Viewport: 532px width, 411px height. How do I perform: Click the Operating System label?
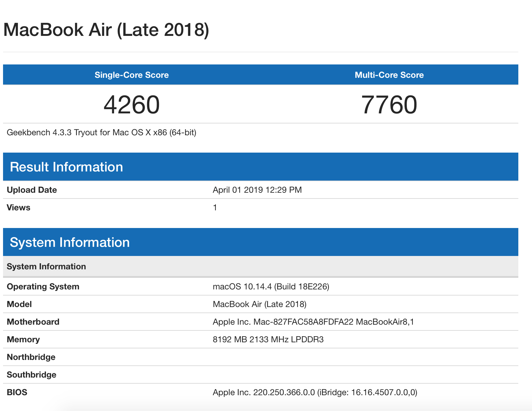pos(43,287)
